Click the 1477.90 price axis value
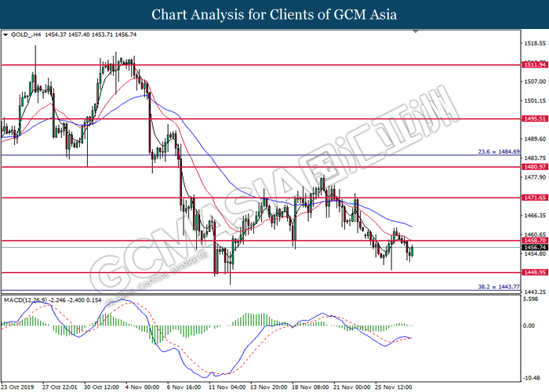Screen dimensions: 549x392 click(x=535, y=177)
